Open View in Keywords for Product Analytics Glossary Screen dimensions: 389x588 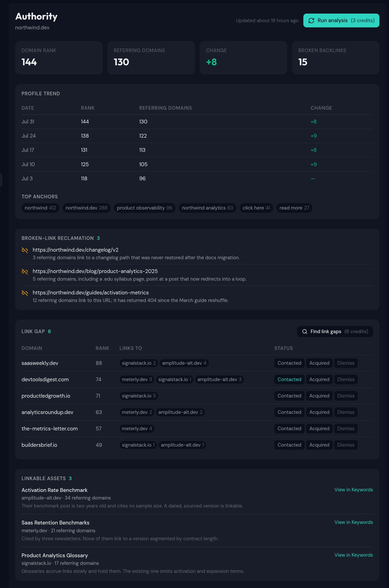point(353,555)
